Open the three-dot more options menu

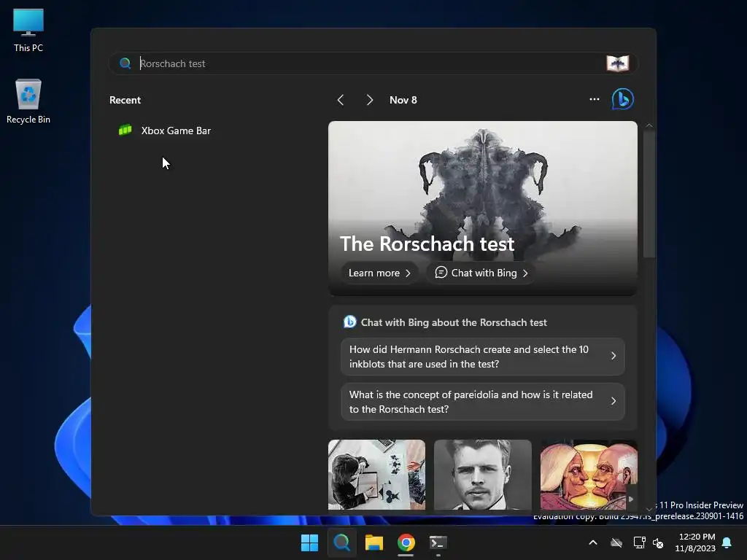594,99
